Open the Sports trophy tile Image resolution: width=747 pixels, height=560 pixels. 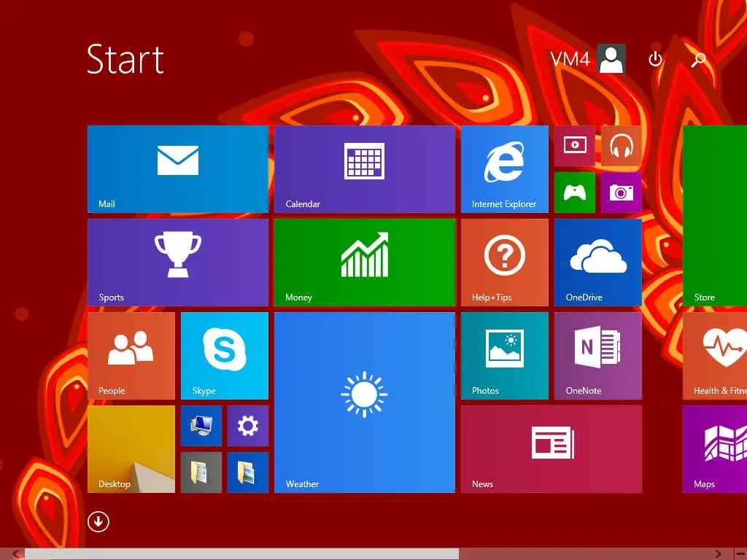click(178, 262)
